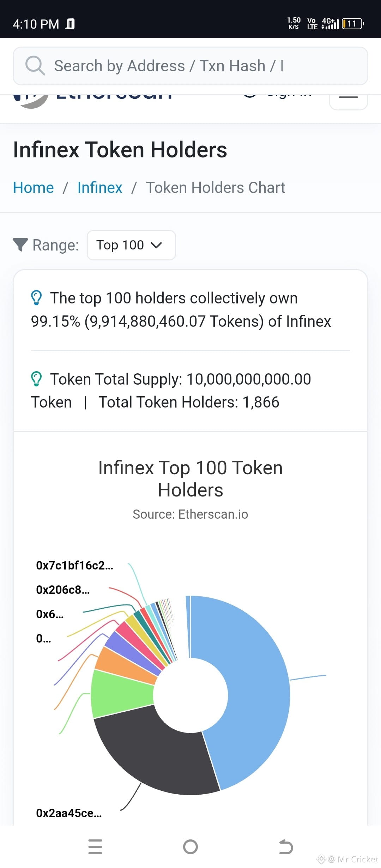This screenshot has width=381, height=868.
Task: Tap lightbulb icon beside top 100 holders
Action: coord(36,298)
